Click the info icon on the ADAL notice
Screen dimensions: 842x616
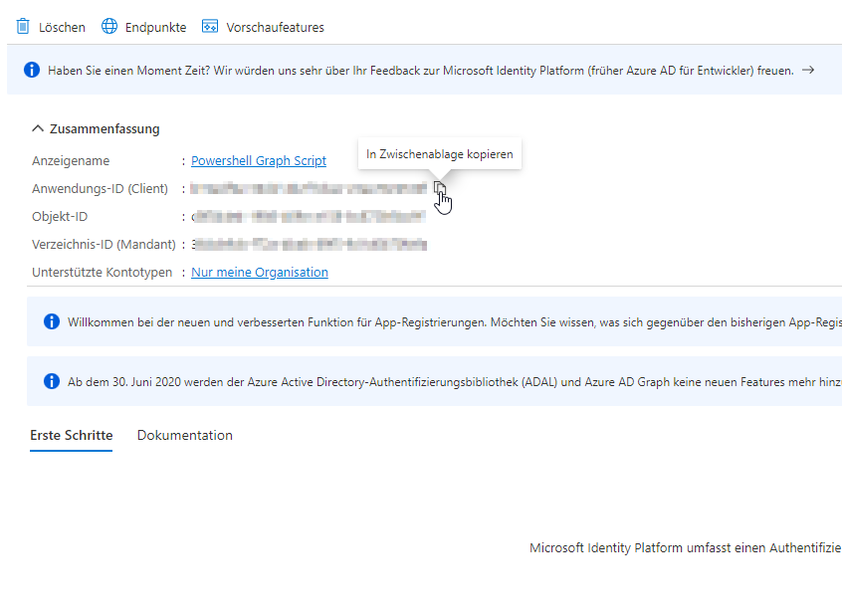coord(52,381)
